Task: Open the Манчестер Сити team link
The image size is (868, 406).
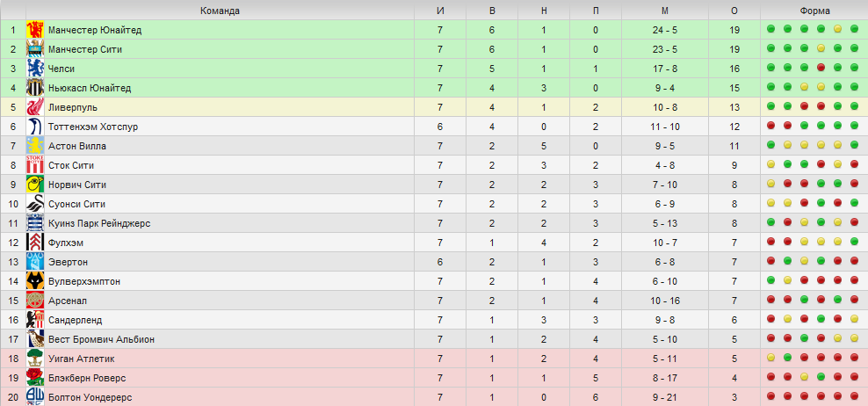Action: [x=84, y=49]
